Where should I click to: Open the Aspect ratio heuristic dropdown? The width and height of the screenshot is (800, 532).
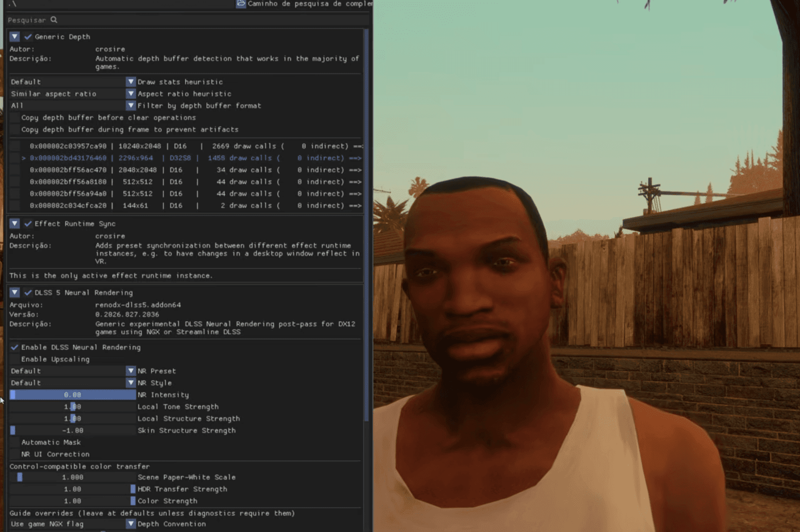coord(73,94)
